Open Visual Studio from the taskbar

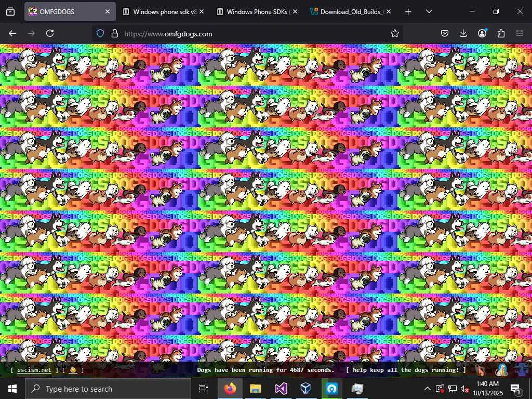click(x=281, y=389)
